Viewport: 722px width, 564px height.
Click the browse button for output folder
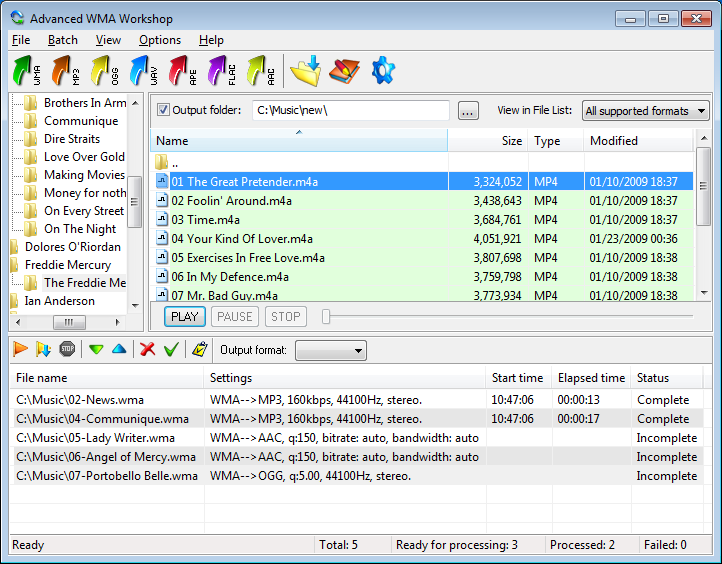coord(468,111)
